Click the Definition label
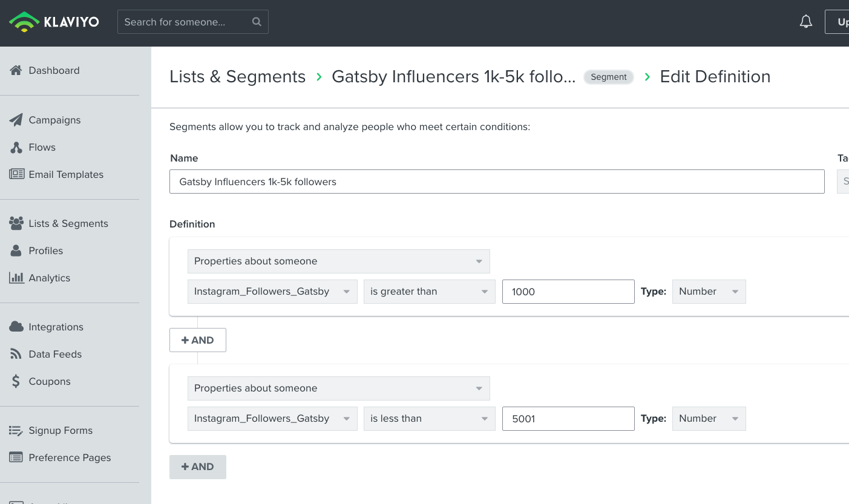Viewport: 849px width, 504px height. (x=192, y=224)
